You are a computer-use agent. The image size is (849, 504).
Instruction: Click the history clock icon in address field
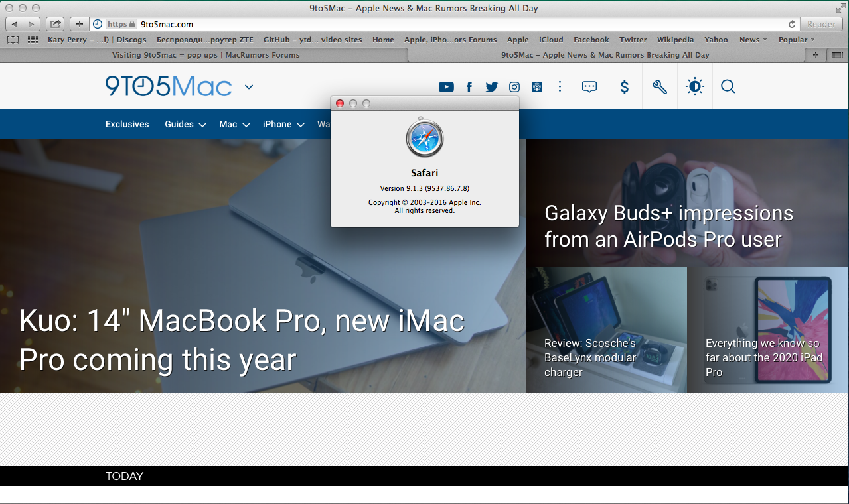pos(98,24)
